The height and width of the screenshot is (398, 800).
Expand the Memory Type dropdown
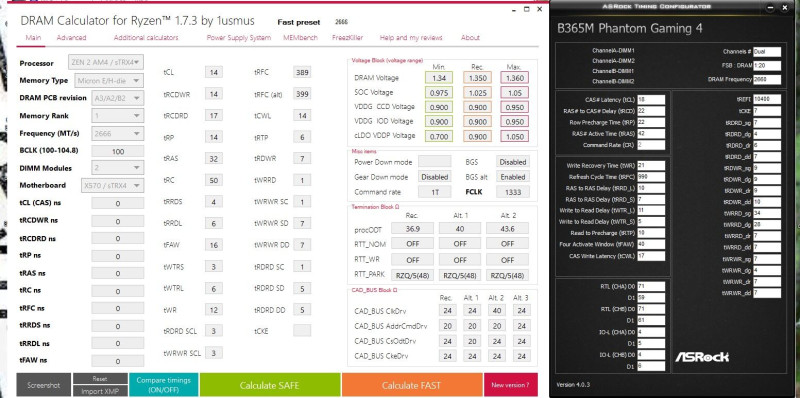coord(109,81)
